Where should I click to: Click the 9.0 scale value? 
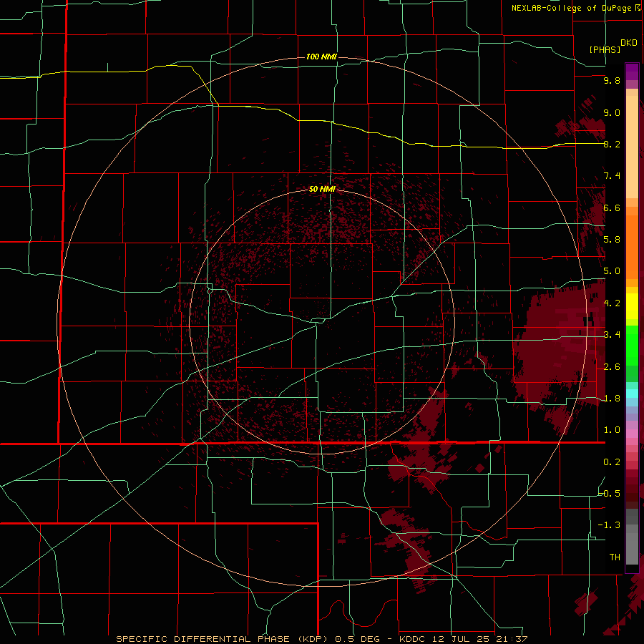click(x=612, y=112)
